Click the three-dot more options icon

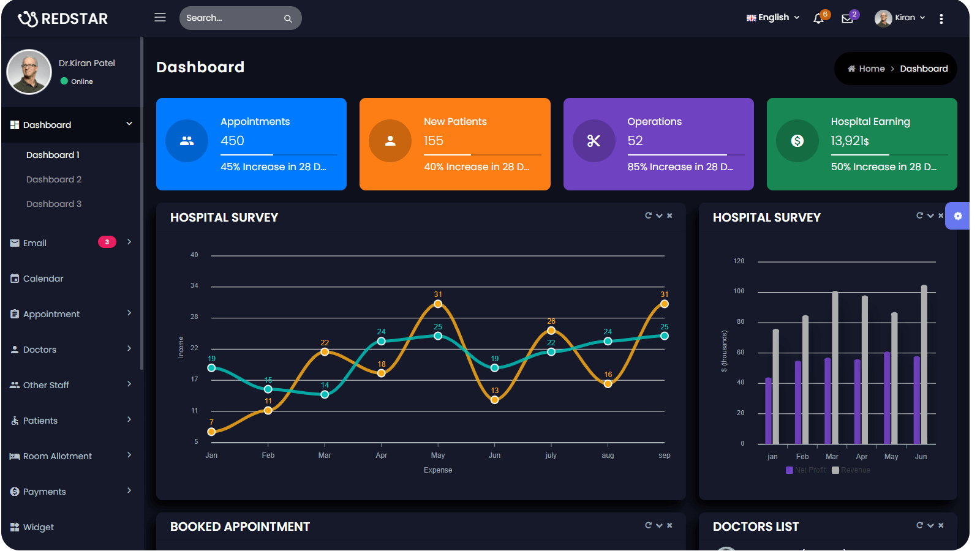pos(941,18)
